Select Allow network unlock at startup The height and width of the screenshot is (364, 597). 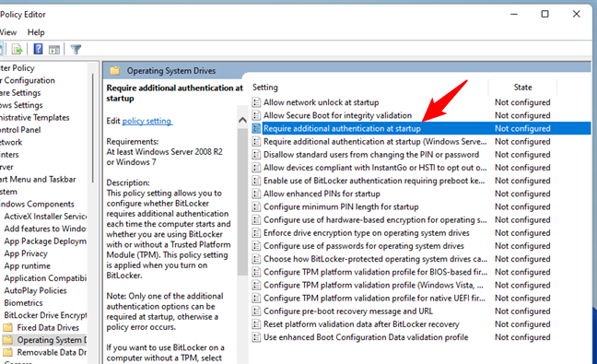pos(321,102)
